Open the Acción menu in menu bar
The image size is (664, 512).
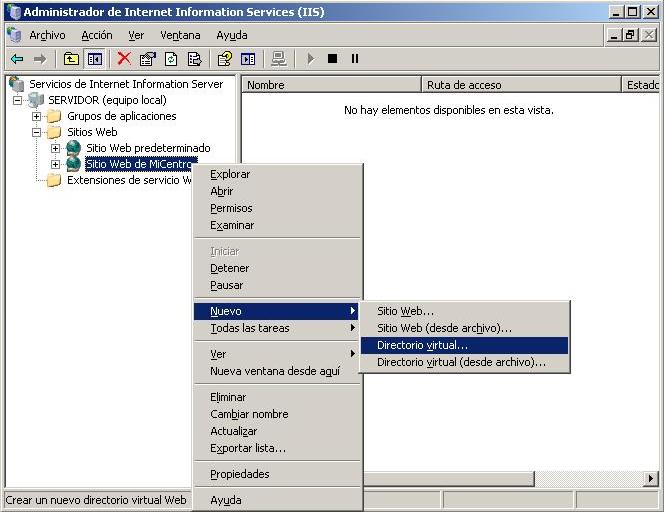pyautogui.click(x=97, y=35)
